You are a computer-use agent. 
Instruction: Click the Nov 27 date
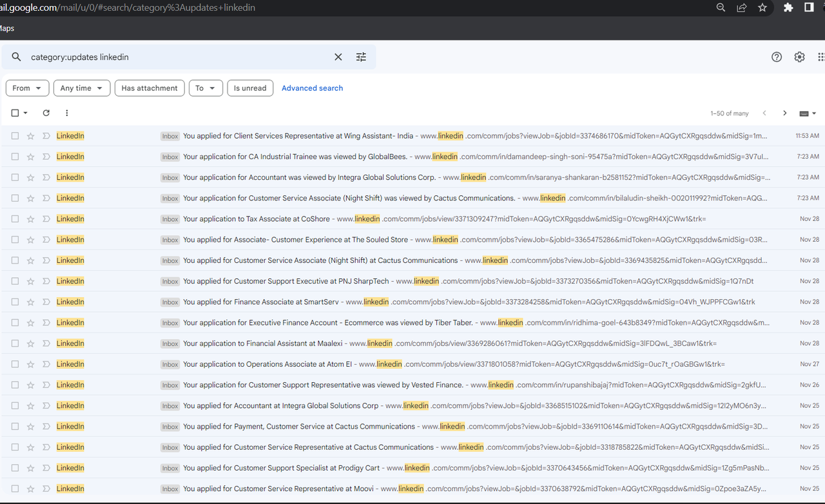pyautogui.click(x=810, y=364)
